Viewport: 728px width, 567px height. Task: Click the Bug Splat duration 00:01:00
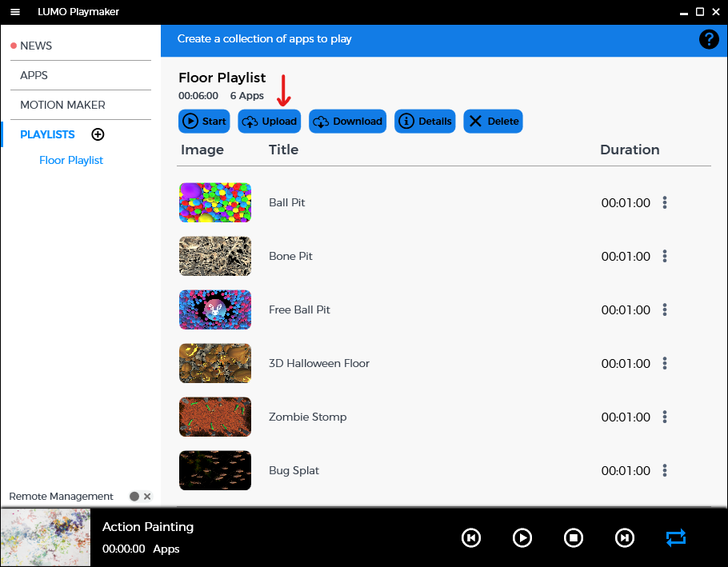pos(626,470)
